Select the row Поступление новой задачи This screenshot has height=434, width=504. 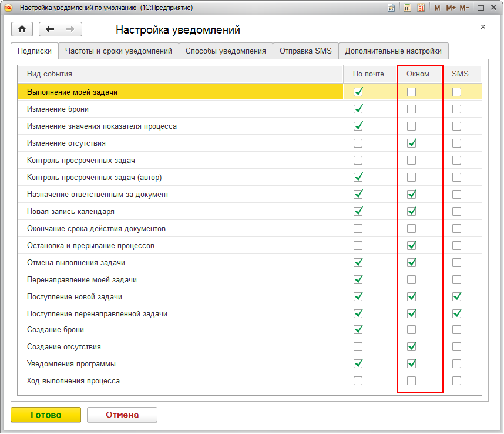250,296
